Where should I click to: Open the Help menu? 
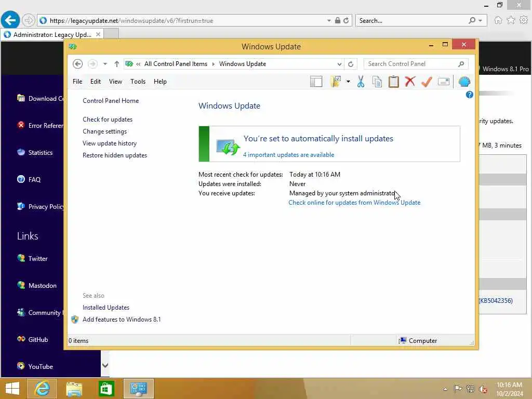160,82
